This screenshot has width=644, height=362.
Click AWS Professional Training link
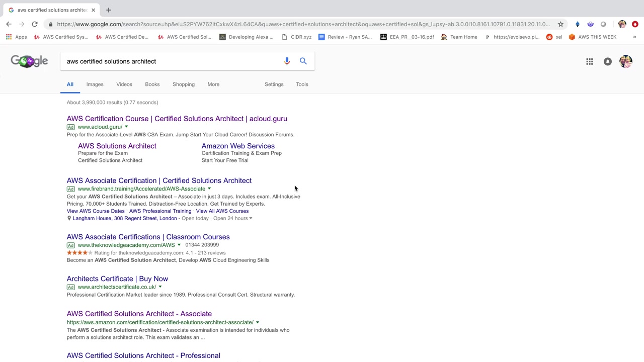(160, 211)
